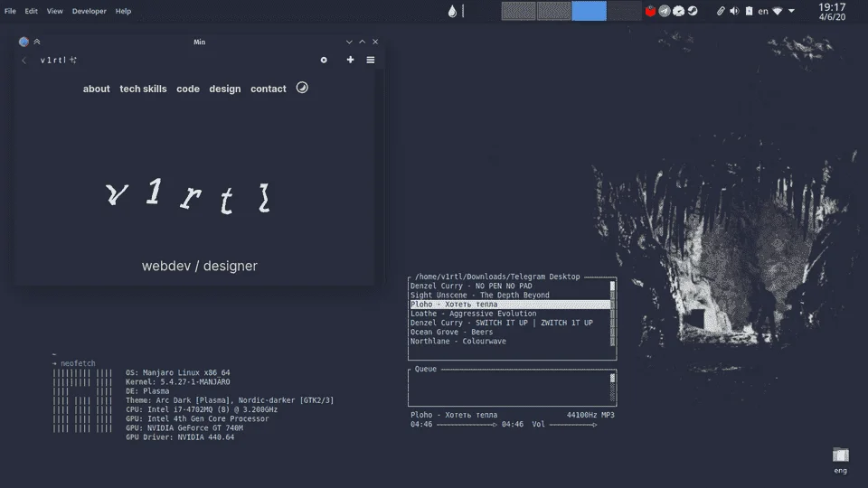Select 'Northlane - Colourwave' track
The height and width of the screenshot is (488, 868).
click(x=458, y=342)
